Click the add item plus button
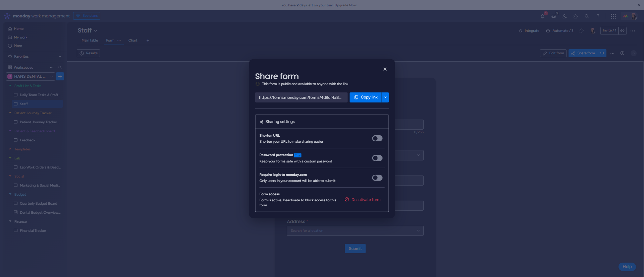Viewport: 644px width, 277px height. [60, 76]
